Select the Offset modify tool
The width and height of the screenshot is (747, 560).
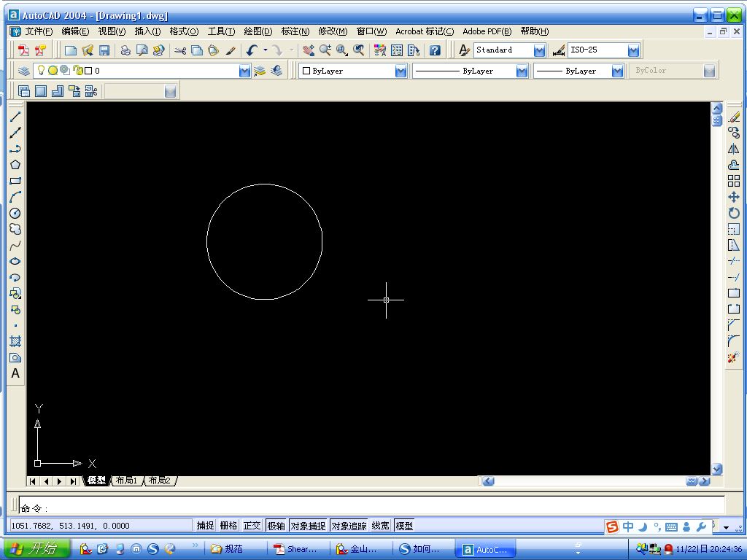(734, 165)
